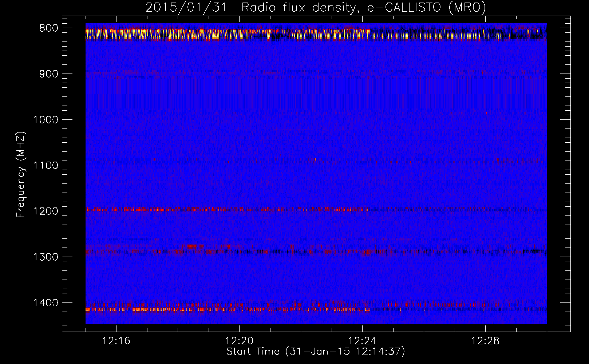Select the "Frequency (MHZ)" axis label
Screen dimensions: 589x364
21,175
